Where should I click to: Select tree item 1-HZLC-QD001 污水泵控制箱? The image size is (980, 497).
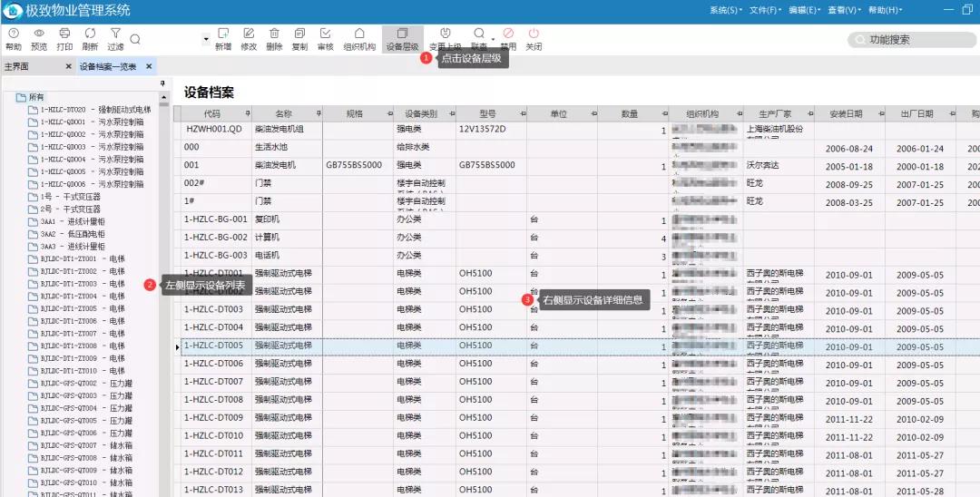(92, 122)
